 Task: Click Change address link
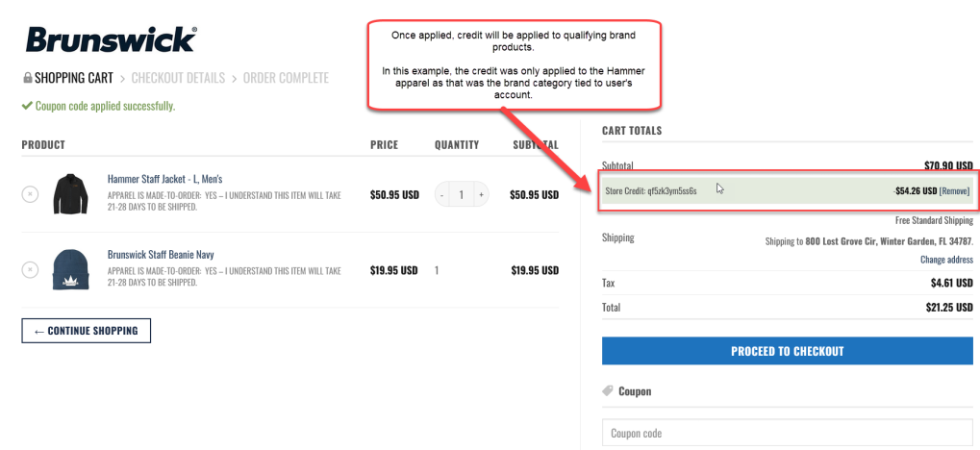[x=946, y=260]
